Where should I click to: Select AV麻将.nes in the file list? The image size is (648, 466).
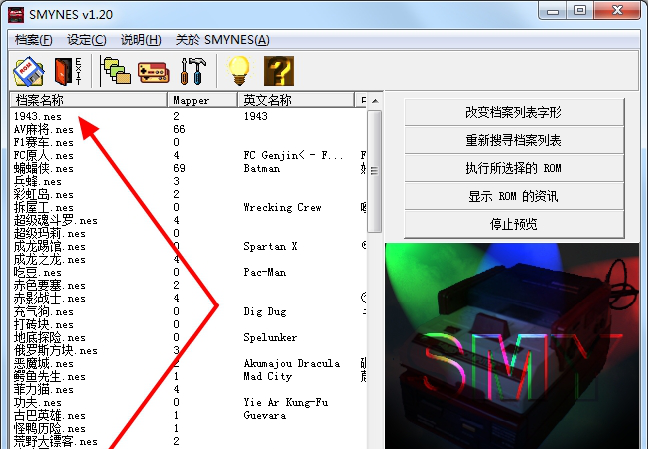[43, 129]
